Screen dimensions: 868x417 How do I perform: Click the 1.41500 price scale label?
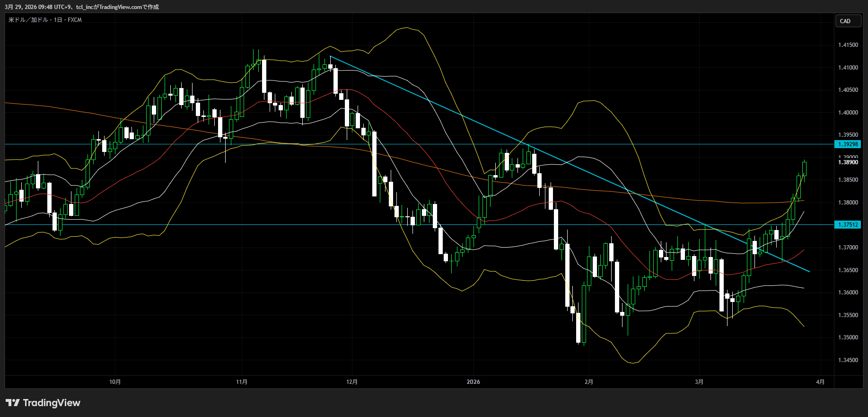pyautogui.click(x=848, y=45)
